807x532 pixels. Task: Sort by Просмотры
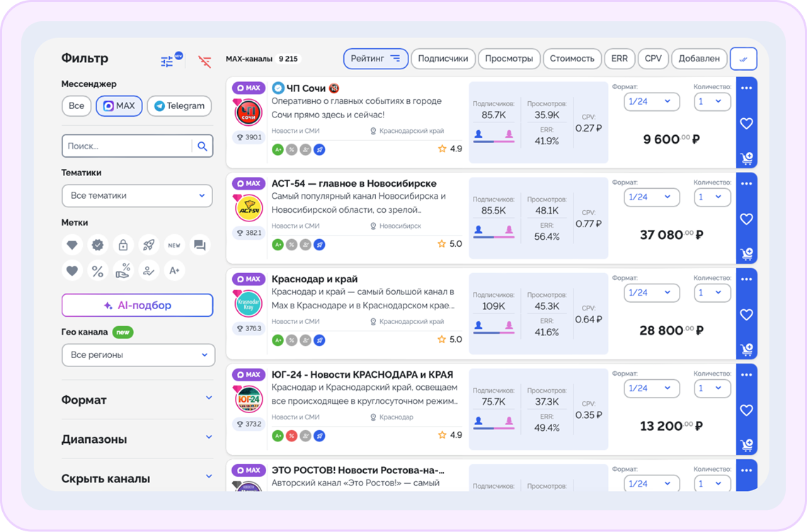click(509, 59)
